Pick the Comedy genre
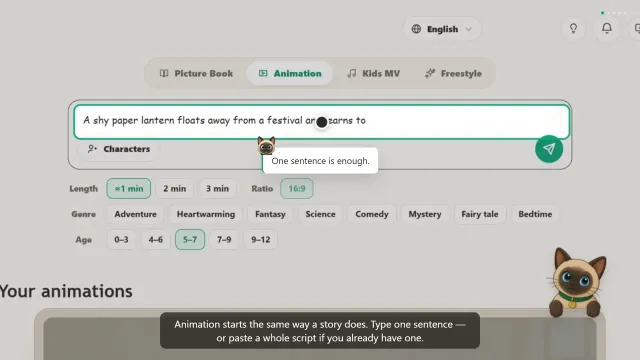The image size is (640, 360). pos(372,214)
